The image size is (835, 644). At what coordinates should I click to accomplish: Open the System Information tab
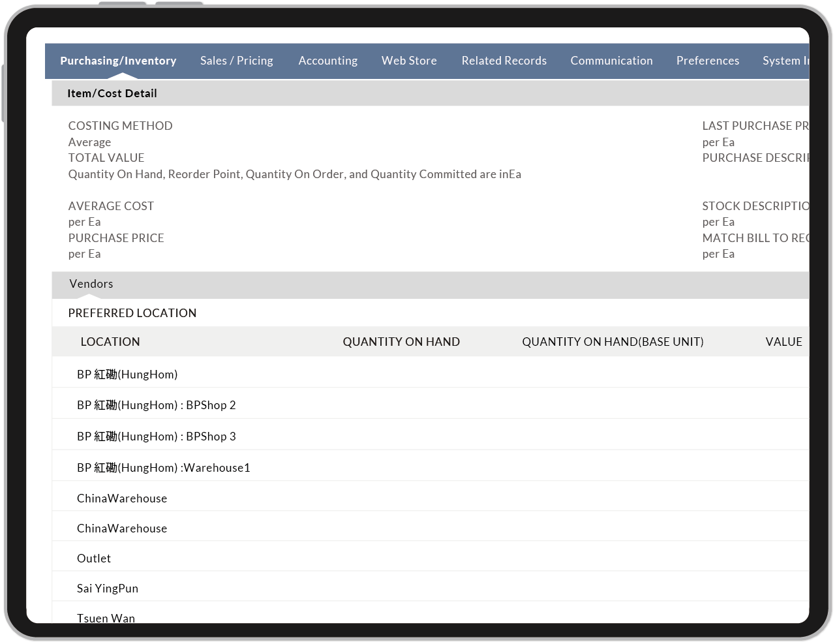tap(786, 61)
